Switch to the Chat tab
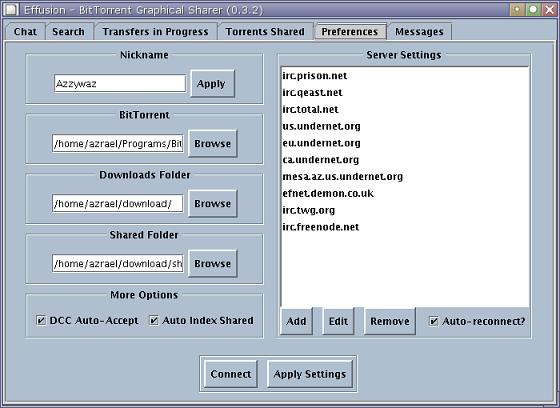560x408 pixels. pyautogui.click(x=25, y=31)
